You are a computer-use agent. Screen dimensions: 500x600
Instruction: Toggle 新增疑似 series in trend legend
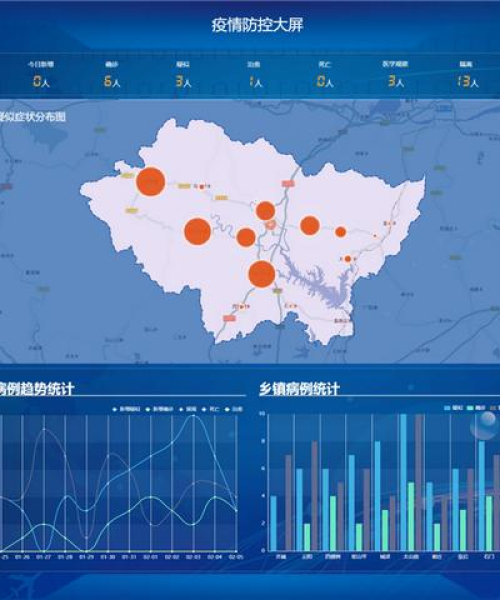tap(127, 409)
